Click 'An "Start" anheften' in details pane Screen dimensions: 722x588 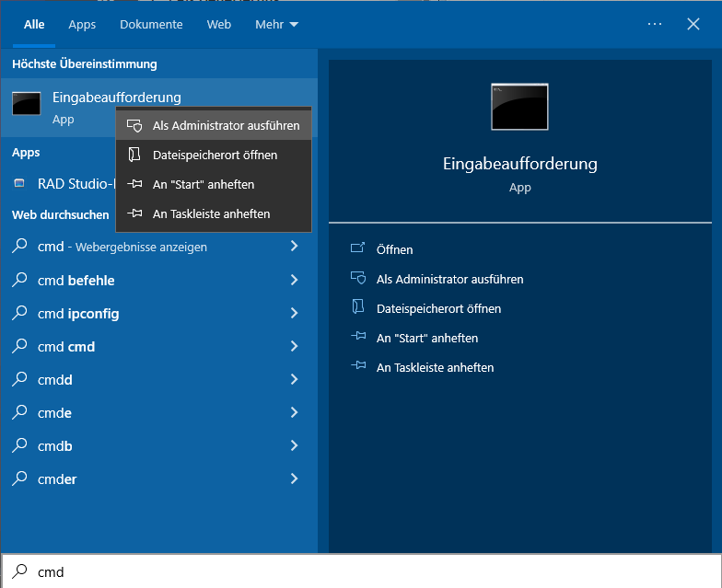[427, 338]
